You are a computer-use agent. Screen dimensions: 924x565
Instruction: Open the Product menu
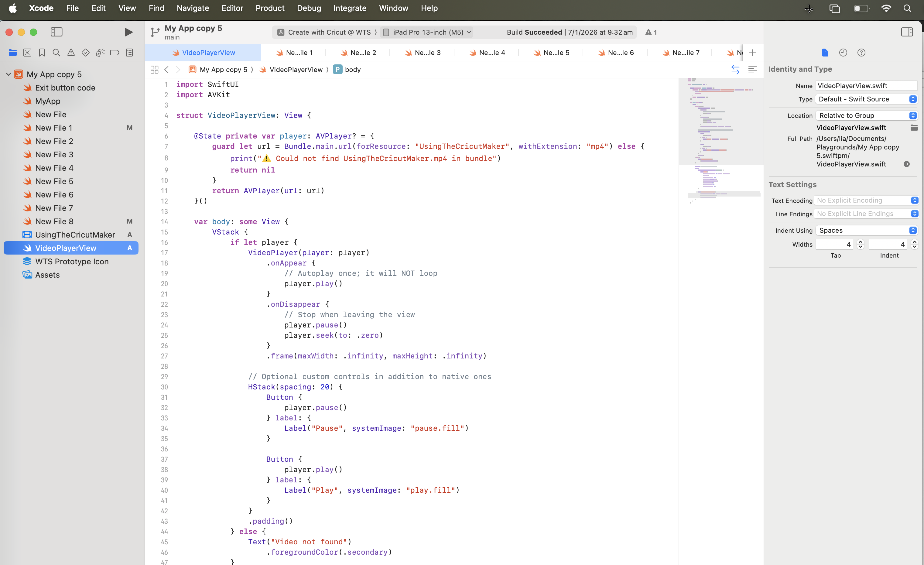point(270,8)
